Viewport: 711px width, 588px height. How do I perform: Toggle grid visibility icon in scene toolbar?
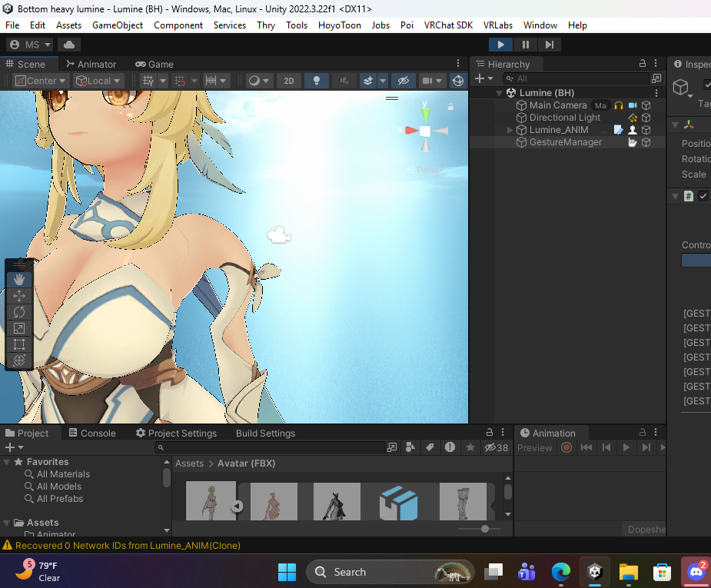click(148, 81)
